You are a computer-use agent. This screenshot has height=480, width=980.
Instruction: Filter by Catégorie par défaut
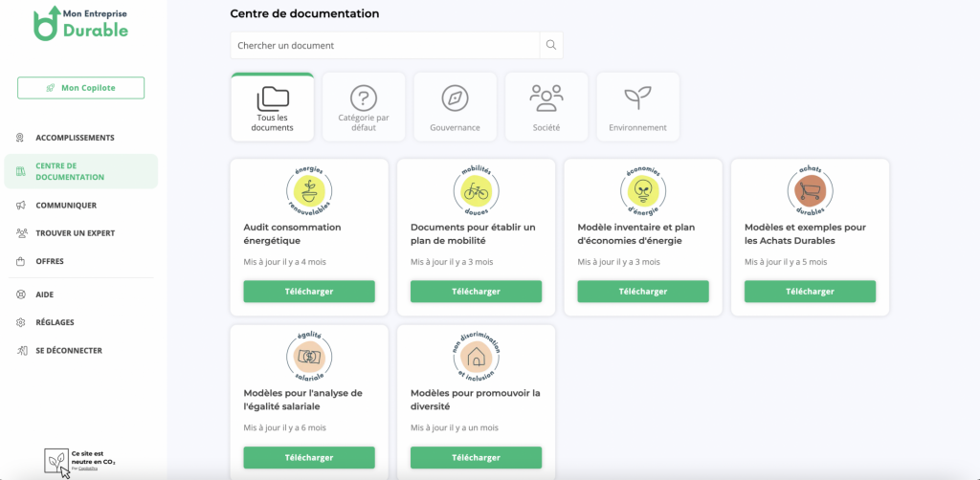click(x=364, y=108)
